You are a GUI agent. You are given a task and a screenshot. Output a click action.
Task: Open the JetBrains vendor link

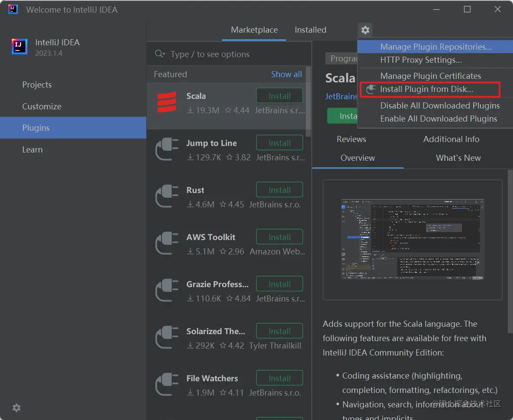pyautogui.click(x=341, y=96)
